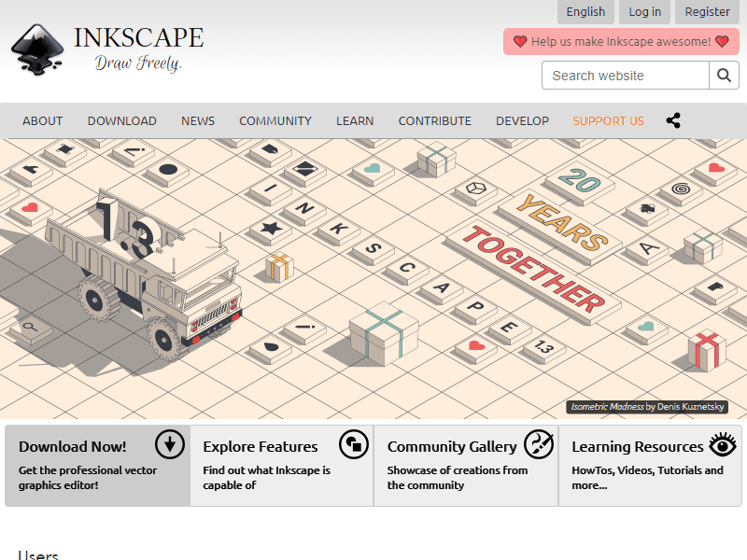The width and height of the screenshot is (747, 560).
Task: Click Help us make Inkscape awesome banner
Action: coord(621,42)
